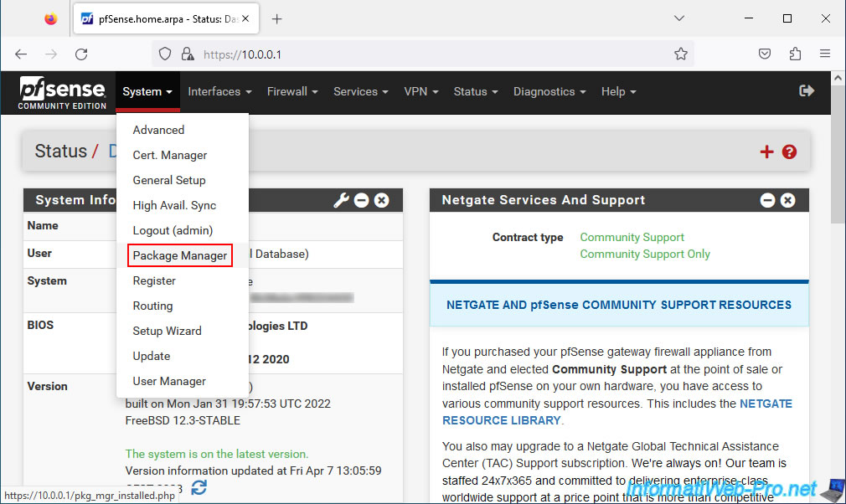Close Netgate Services And Support widget
This screenshot has width=846, height=504.
pos(787,201)
